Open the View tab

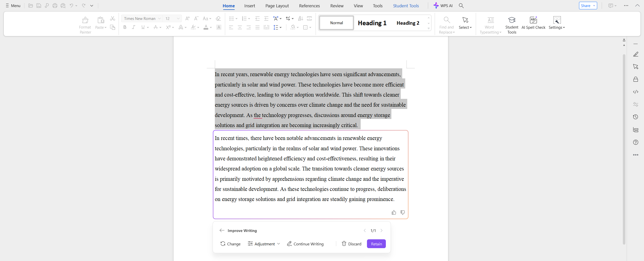(x=358, y=6)
